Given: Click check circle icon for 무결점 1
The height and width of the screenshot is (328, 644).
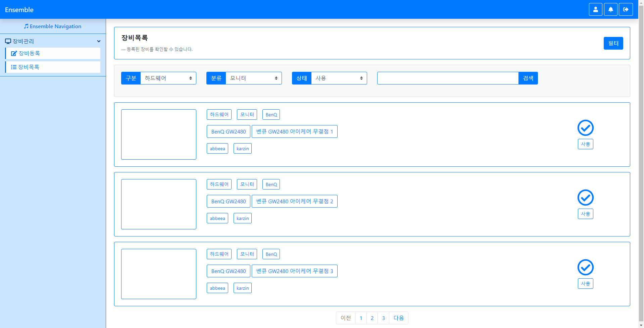Looking at the screenshot, I should pyautogui.click(x=585, y=128).
